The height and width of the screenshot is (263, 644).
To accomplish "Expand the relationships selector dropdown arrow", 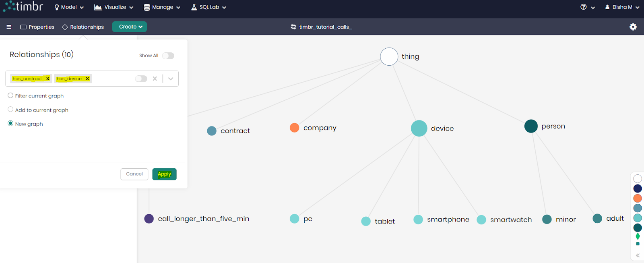I will (x=171, y=79).
